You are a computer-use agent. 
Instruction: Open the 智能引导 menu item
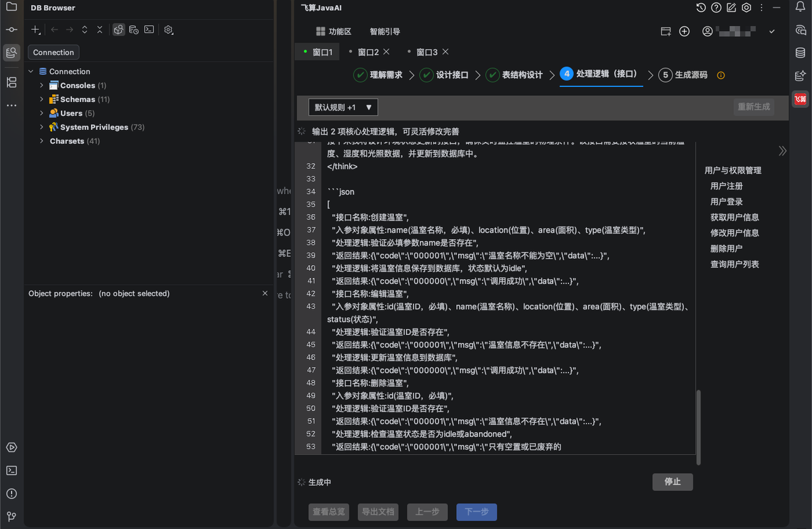click(385, 31)
